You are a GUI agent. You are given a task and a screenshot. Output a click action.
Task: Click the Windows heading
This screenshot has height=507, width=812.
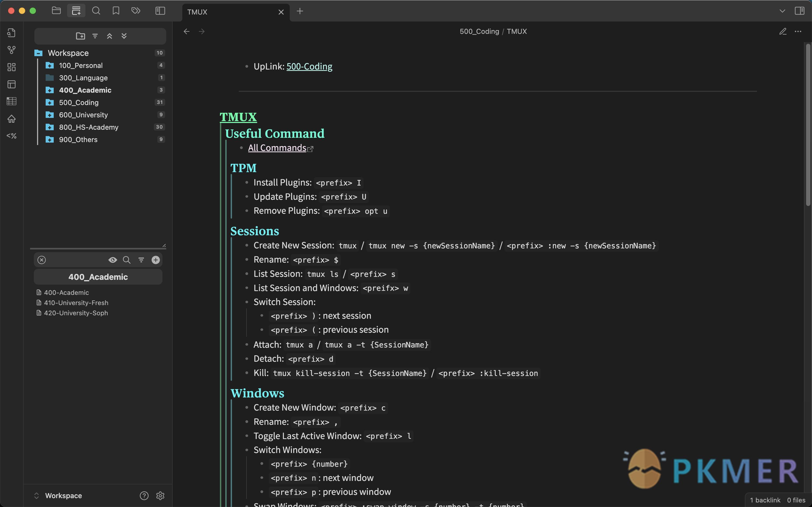[257, 393]
